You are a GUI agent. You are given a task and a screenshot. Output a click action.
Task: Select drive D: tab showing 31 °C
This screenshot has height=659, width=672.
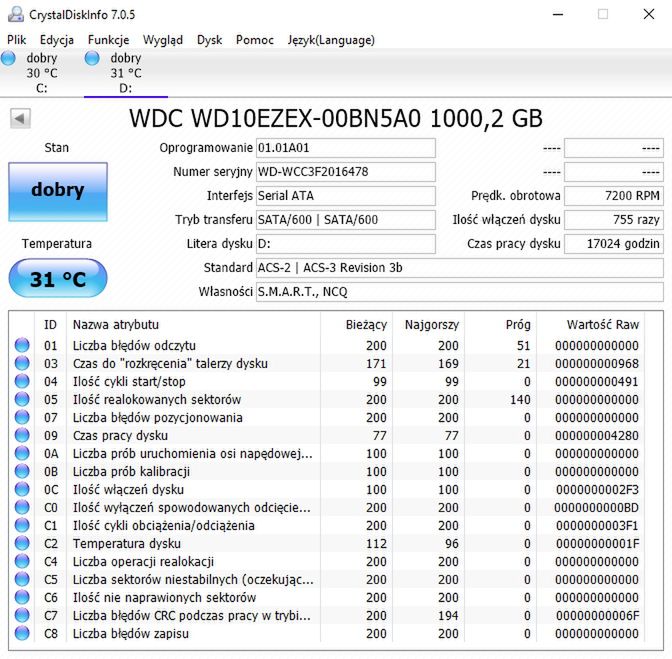coord(126,73)
